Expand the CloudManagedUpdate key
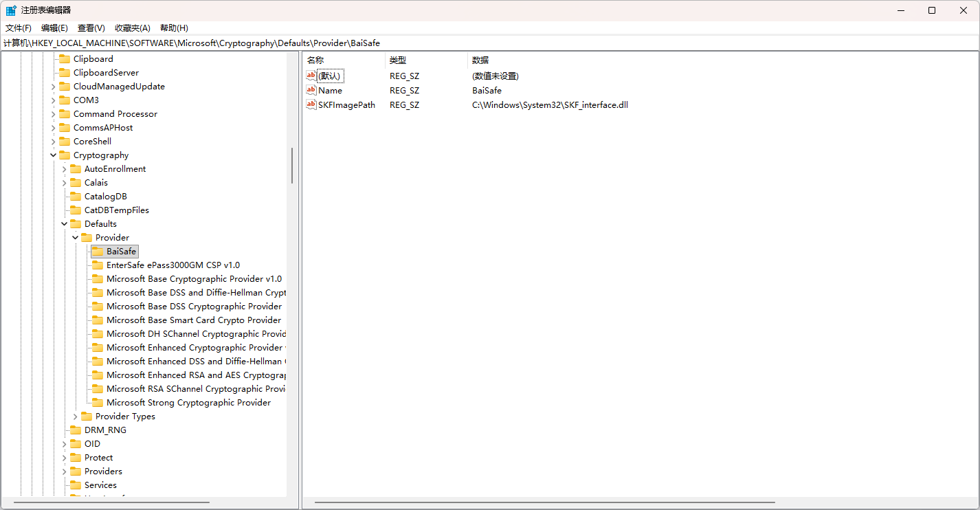Viewport: 980px width, 510px height. coord(54,87)
